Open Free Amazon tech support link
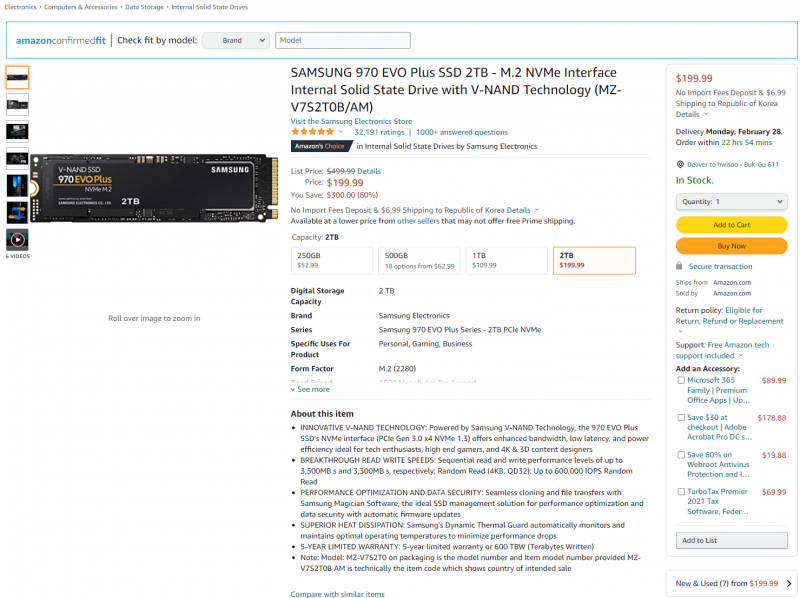This screenshot has height=598, width=800. pos(722,351)
